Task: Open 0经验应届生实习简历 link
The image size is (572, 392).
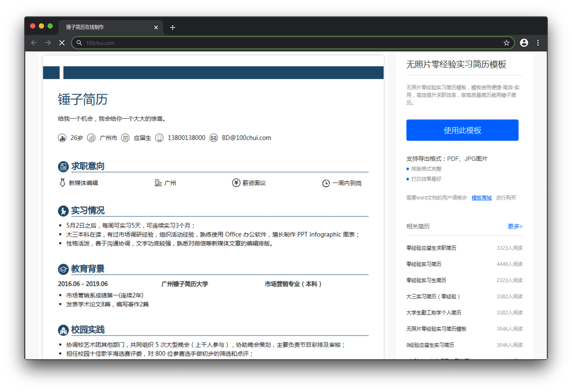Action: [x=430, y=345]
